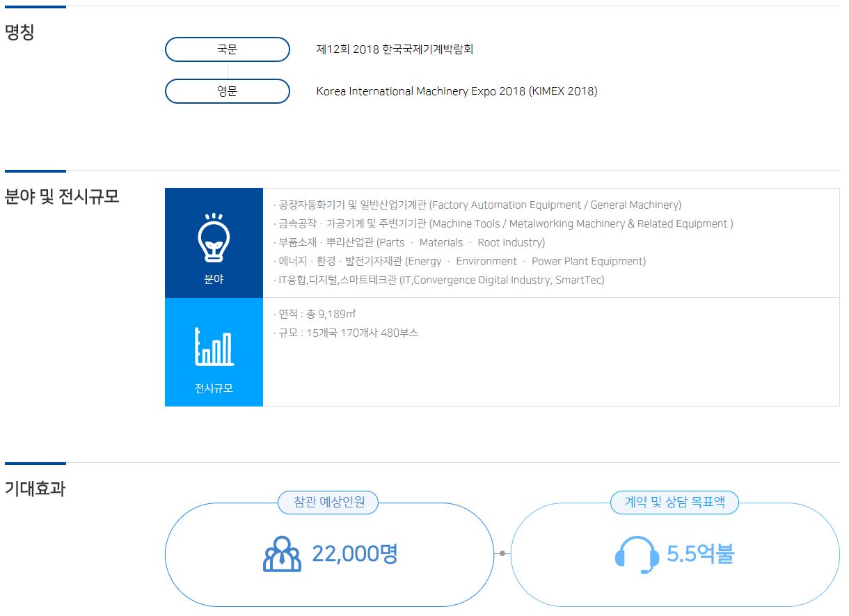The height and width of the screenshot is (616, 849).
Task: Click the 면적 : 총 9,189㎡ line
Action: click(315, 314)
